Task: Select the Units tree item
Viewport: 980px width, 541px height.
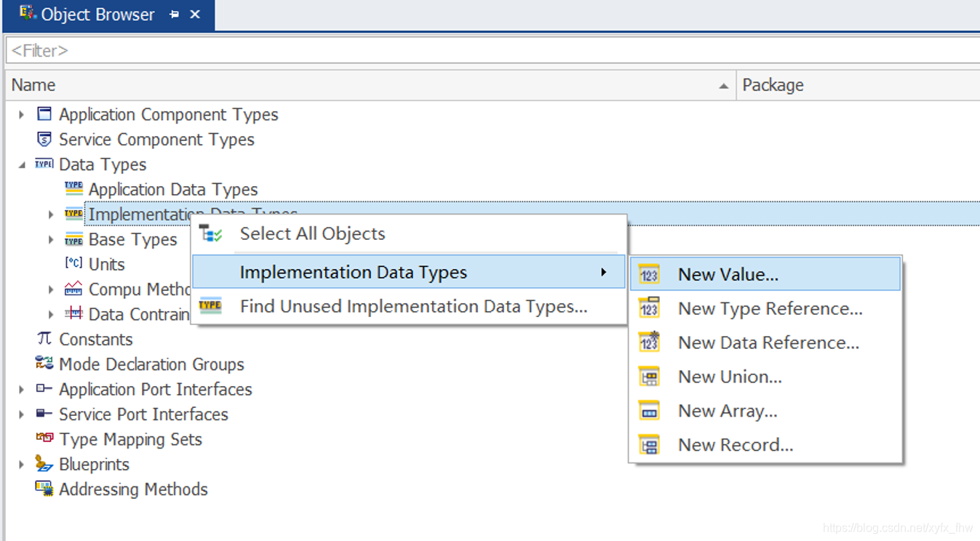Action: (106, 264)
